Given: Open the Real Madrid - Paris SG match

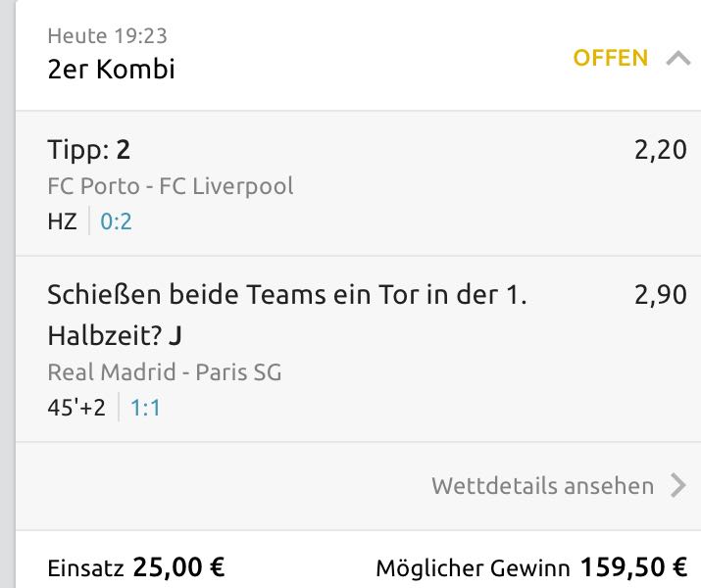Looking at the screenshot, I should pyautogui.click(x=164, y=372).
